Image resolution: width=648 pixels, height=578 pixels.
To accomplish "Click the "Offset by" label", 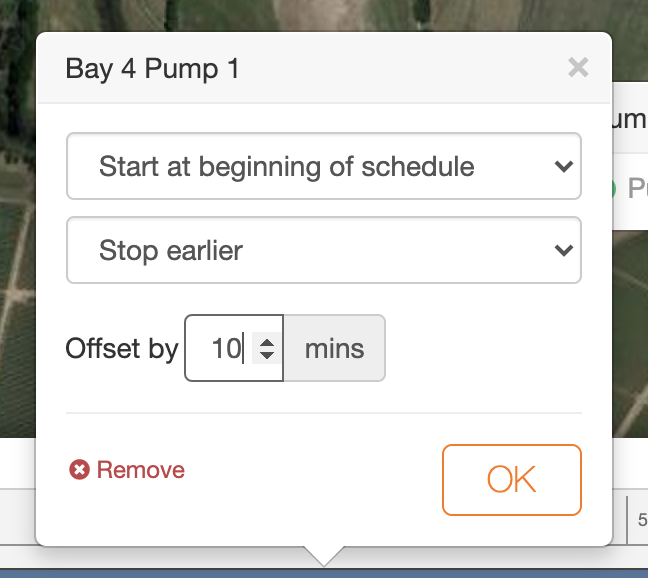I will point(121,349).
